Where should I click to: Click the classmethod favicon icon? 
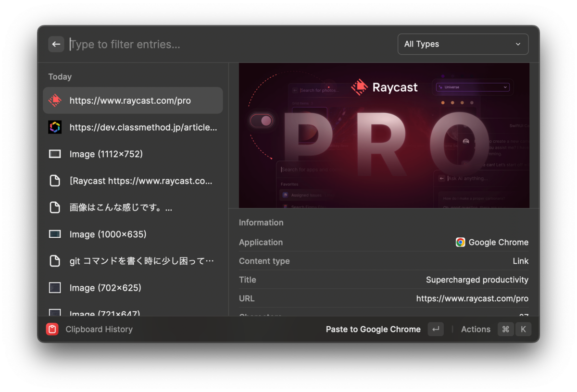(55, 127)
